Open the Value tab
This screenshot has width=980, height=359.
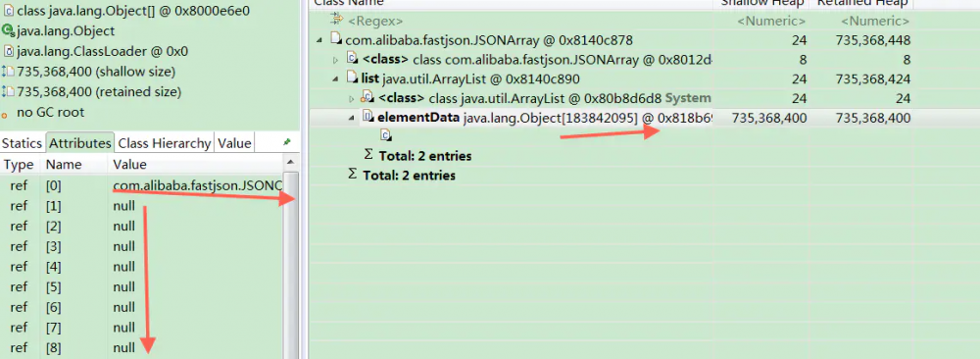[234, 143]
